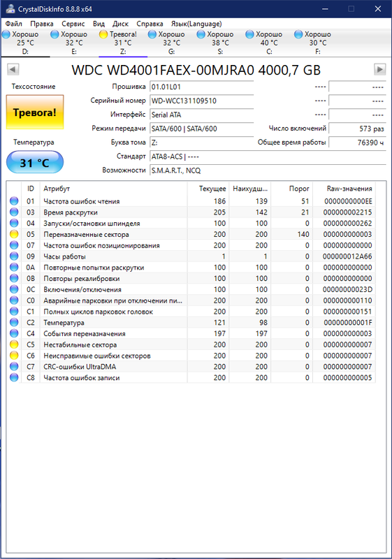Click the transfer mode field SATA/600 | SATA/600

pos(201,129)
